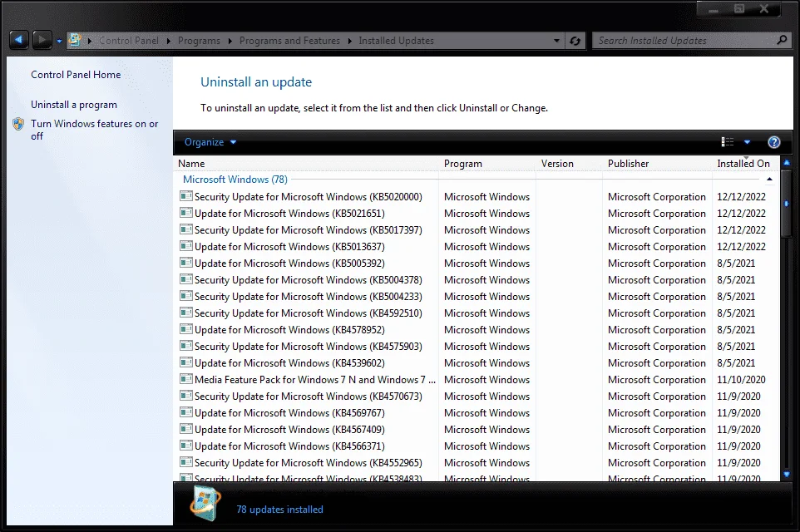This screenshot has width=800, height=532.
Task: Click the Windows updates box icon in details pane
Action: pyautogui.click(x=205, y=503)
